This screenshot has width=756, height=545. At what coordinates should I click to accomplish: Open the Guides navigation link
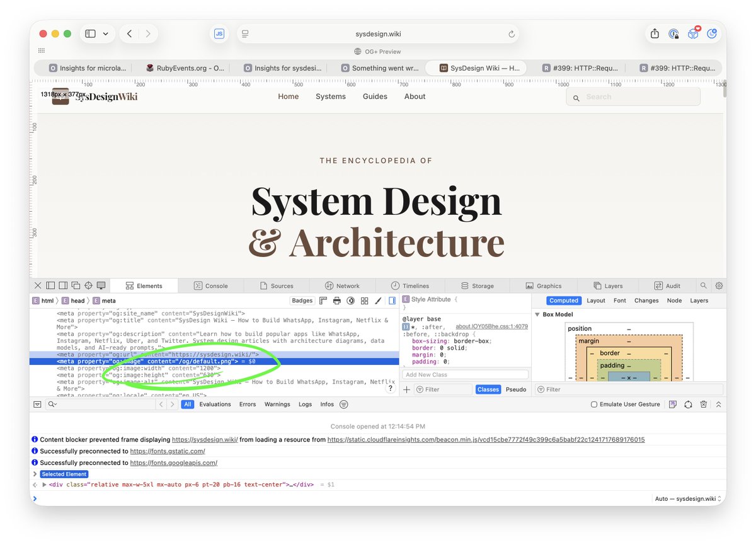pos(375,96)
